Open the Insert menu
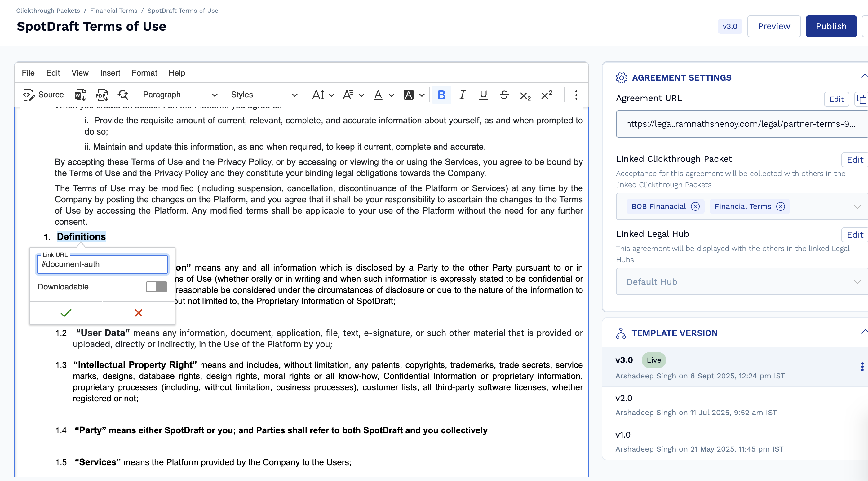Viewport: 868px width, 481px height. click(x=110, y=73)
